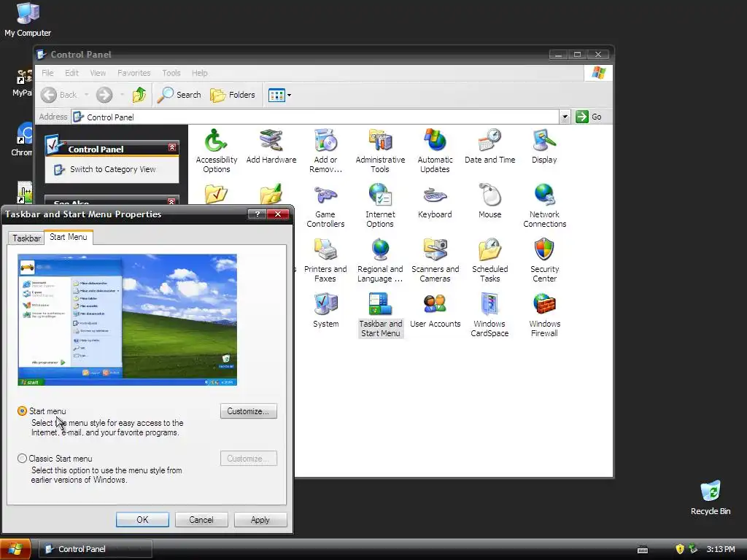Open the View menu
This screenshot has width=747, height=560.
98,73
